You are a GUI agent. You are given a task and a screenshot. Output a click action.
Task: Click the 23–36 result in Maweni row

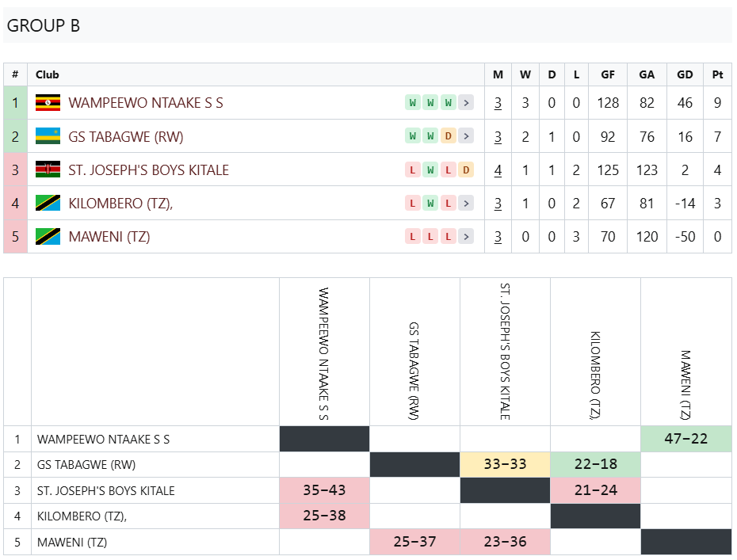[506, 542]
